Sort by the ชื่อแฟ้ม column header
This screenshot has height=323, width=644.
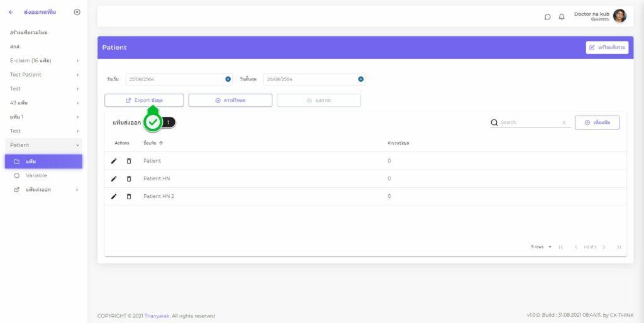click(150, 143)
